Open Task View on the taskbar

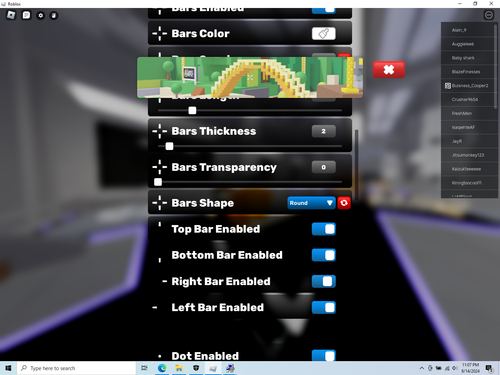pyautogui.click(x=144, y=368)
